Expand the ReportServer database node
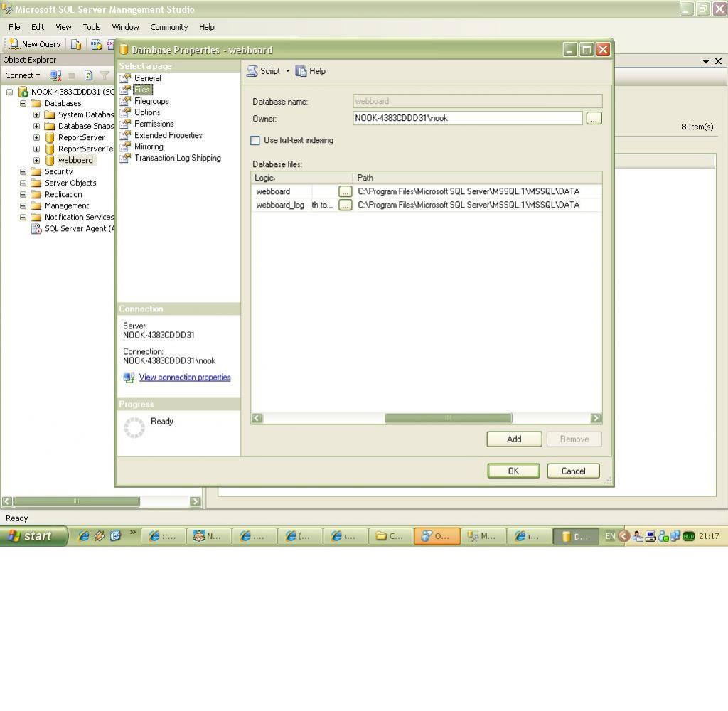Viewport: 728px width, 711px height. click(x=36, y=137)
